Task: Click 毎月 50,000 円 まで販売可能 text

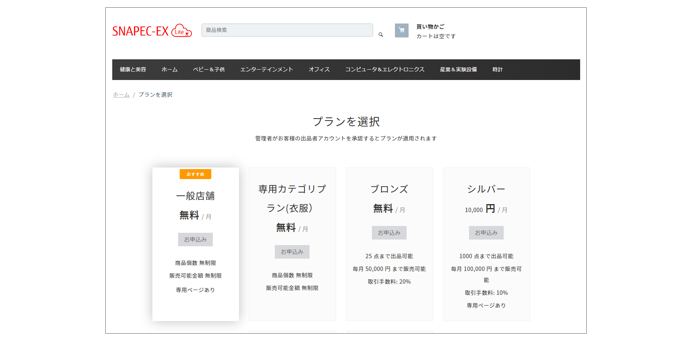Action: coord(389,269)
